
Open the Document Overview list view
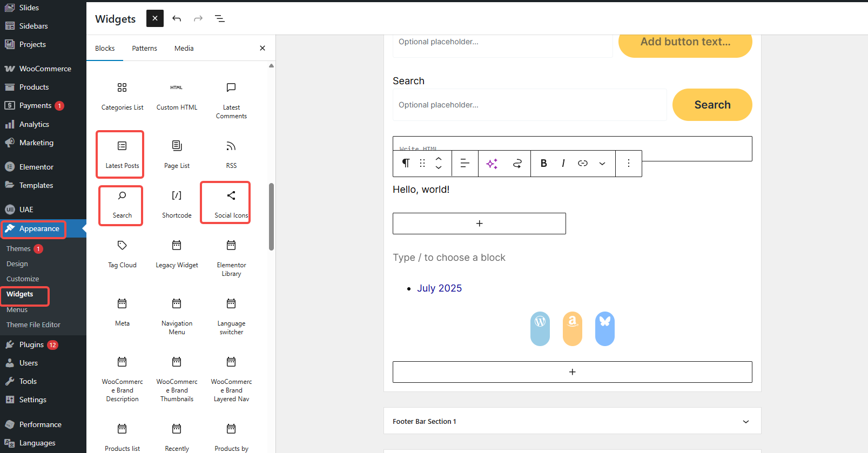tap(220, 18)
